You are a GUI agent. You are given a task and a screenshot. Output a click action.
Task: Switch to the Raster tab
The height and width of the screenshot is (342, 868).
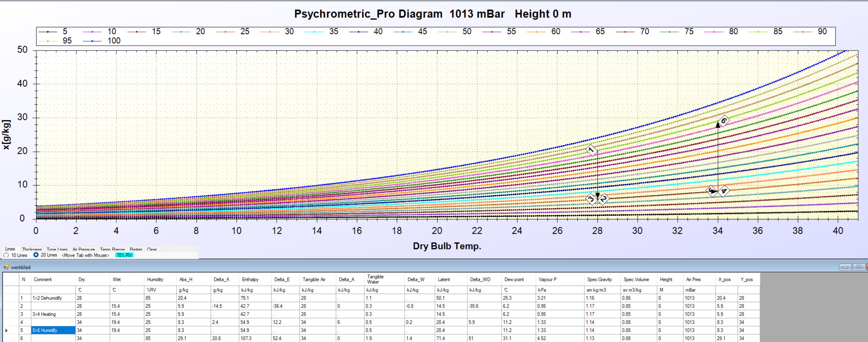[x=136, y=250]
